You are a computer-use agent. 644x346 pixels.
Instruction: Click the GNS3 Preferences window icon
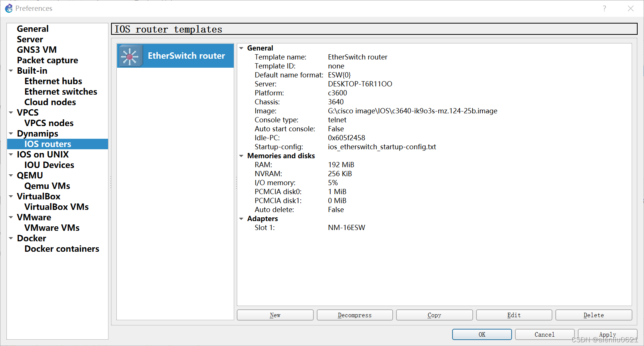point(9,8)
